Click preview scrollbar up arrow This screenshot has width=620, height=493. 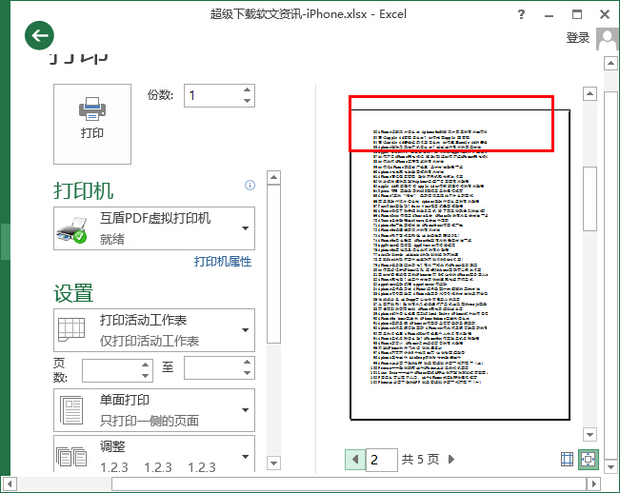590,94
